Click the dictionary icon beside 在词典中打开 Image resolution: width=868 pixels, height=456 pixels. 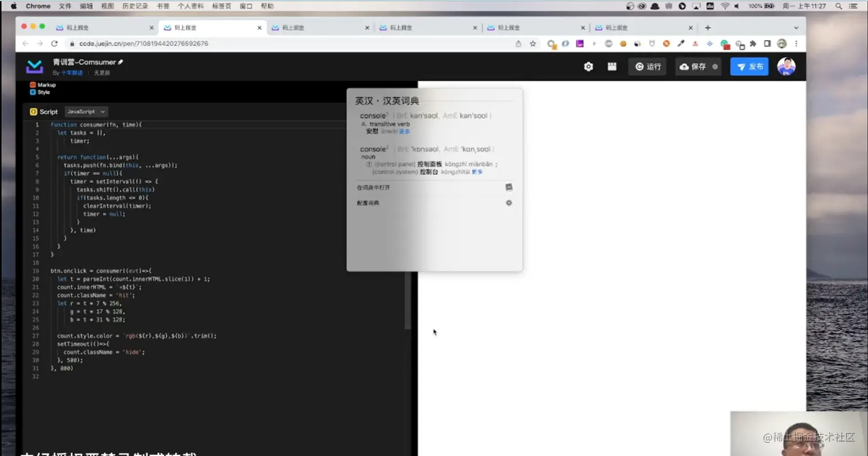coord(509,187)
